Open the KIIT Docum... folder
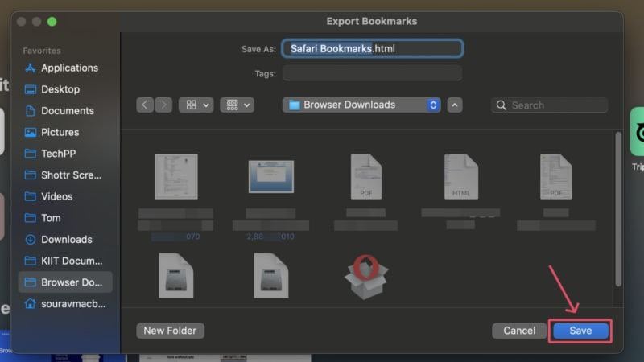644x362 pixels. coord(65,261)
